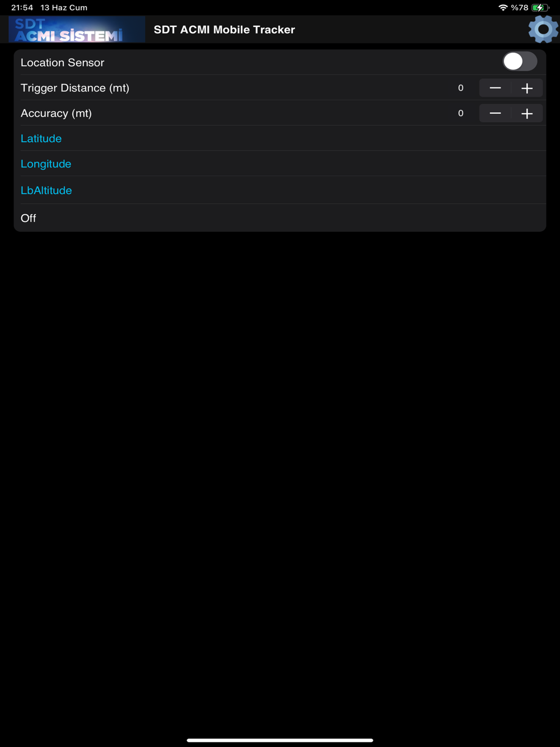Tap the SDT ACMI Mobile Tracker title
Viewport: 560px width, 747px height.
[225, 30]
